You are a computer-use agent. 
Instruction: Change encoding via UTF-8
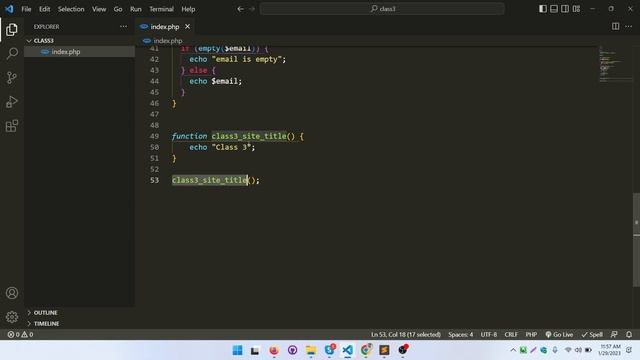pyautogui.click(x=489, y=334)
